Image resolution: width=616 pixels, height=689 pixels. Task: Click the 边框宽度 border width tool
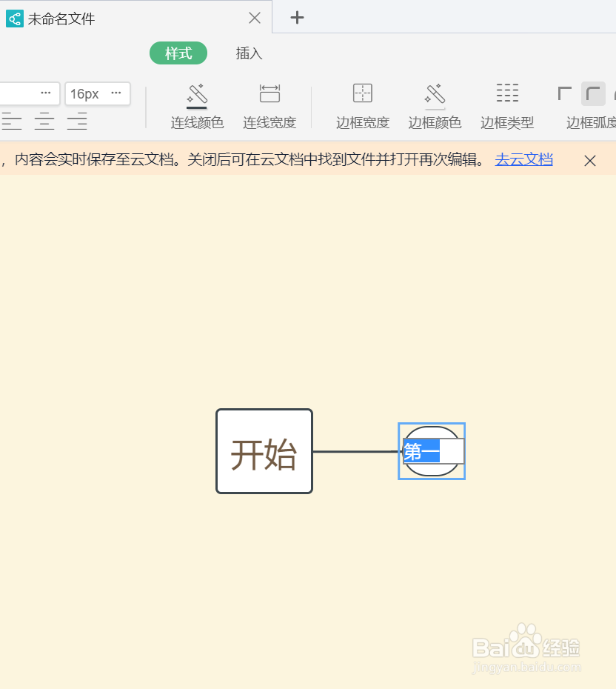[363, 107]
